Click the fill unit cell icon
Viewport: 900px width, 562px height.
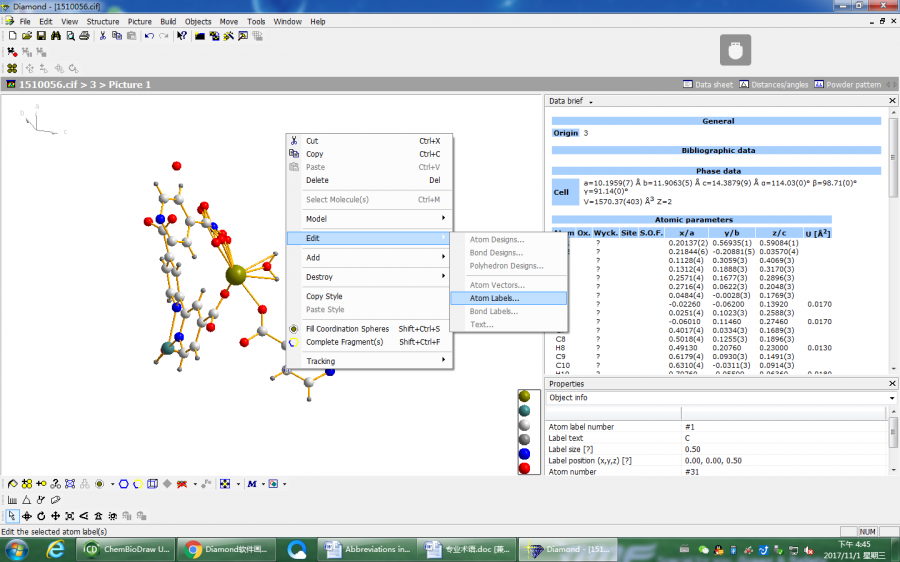[x=70, y=484]
